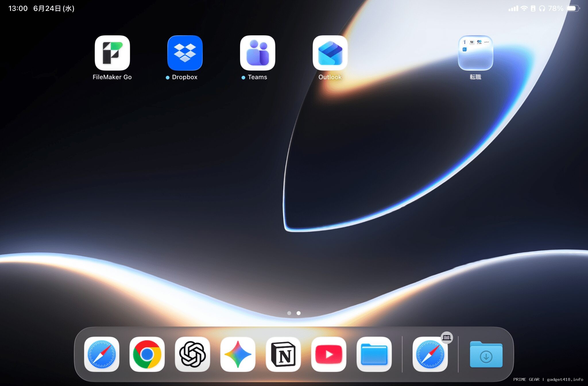Image resolution: width=588 pixels, height=386 pixels.
Task: Open the Files app in the dock
Action: (374, 354)
